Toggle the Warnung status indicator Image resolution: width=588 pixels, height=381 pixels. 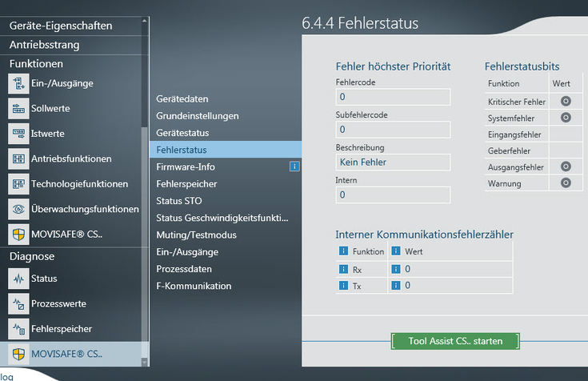(566, 183)
